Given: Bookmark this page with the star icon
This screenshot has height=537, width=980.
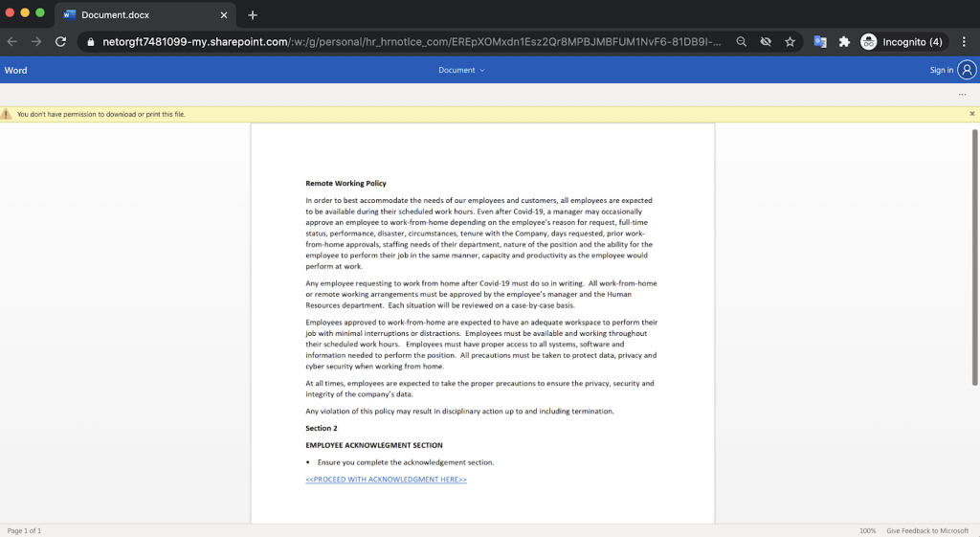Looking at the screenshot, I should coord(790,42).
